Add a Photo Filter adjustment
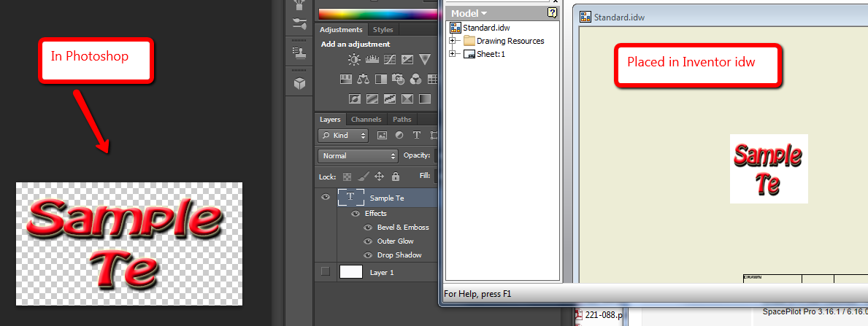This screenshot has height=326, width=868. point(398,79)
